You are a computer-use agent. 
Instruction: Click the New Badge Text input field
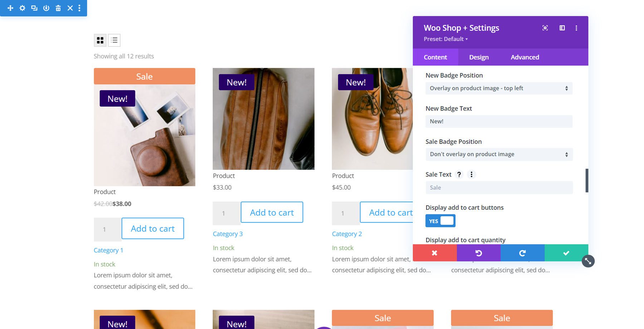point(498,121)
